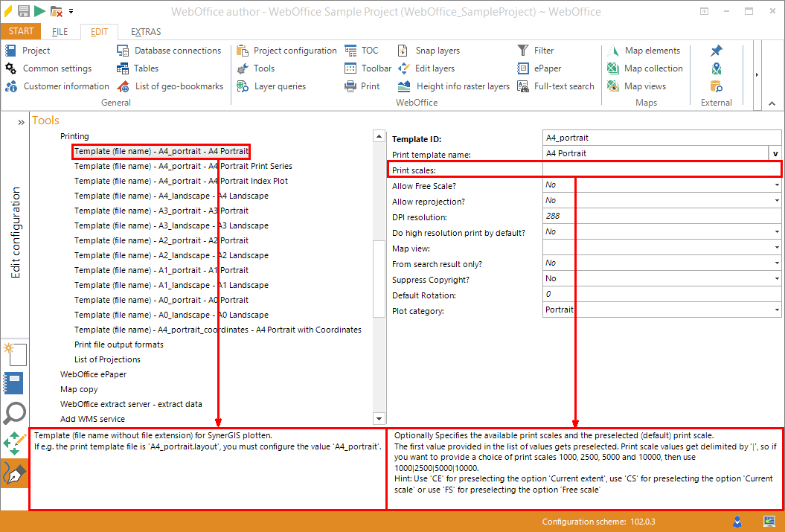Switch to the EXTRAS tab
This screenshot has height=532, width=785.
144,31
